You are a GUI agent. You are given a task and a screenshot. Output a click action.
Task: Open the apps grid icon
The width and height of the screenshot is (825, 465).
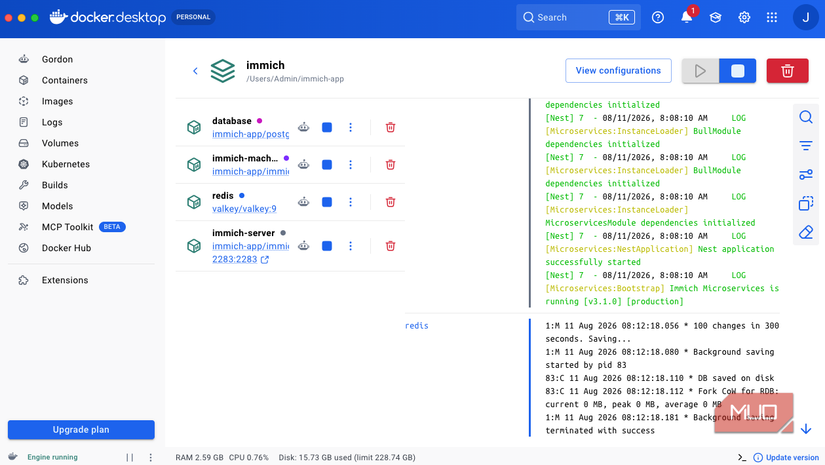click(772, 17)
